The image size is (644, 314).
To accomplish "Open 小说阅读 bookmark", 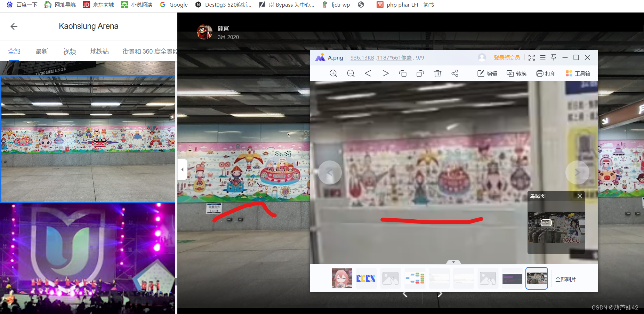I will (137, 5).
